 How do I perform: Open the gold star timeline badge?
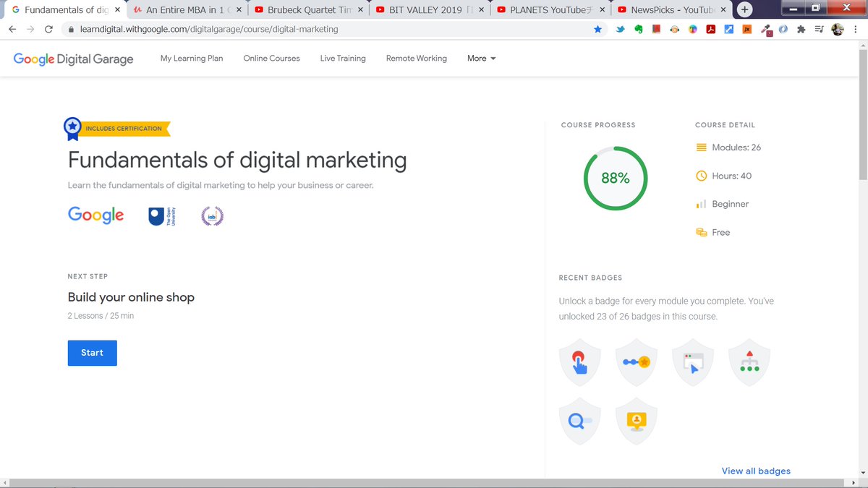coord(636,364)
